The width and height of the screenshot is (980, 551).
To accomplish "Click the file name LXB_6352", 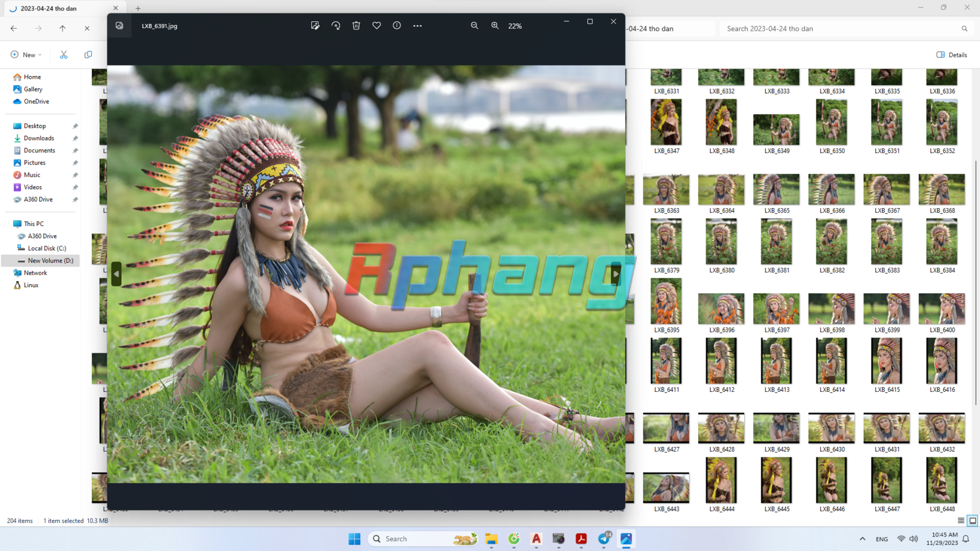I will 942,151.
